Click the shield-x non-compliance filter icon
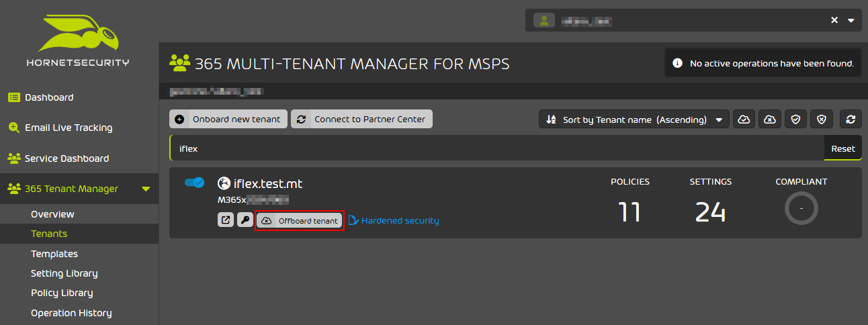 (822, 119)
